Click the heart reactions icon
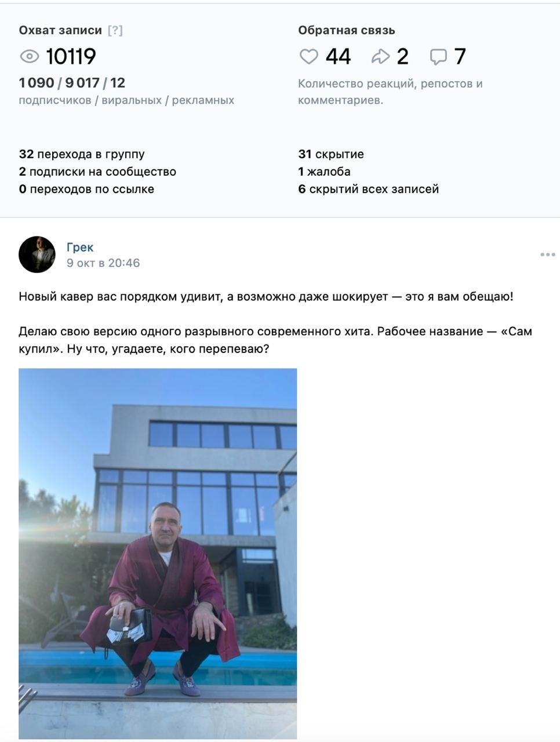 308,56
